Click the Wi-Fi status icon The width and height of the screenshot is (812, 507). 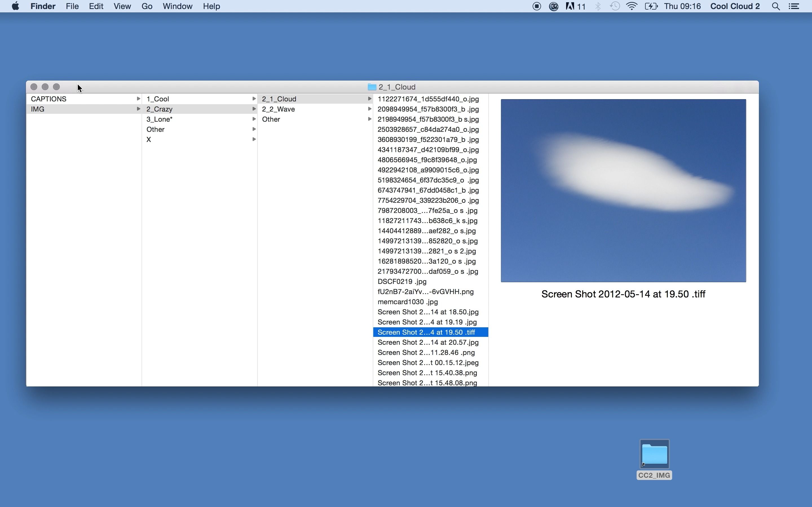coord(632,6)
